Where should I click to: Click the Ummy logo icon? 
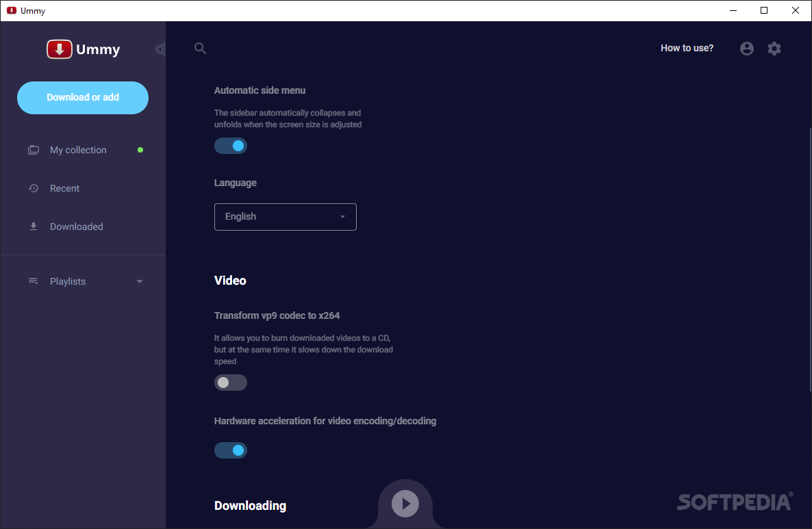click(x=60, y=49)
